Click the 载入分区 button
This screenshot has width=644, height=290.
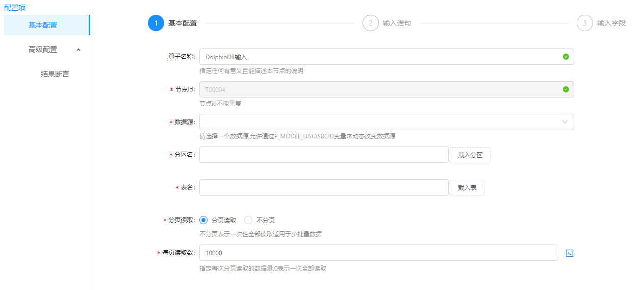[470, 155]
